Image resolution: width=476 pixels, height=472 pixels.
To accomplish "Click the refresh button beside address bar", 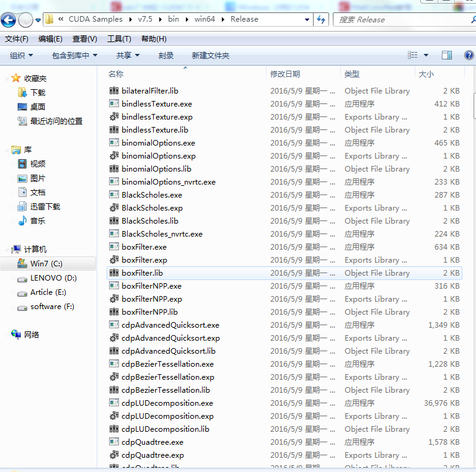I will pos(321,19).
